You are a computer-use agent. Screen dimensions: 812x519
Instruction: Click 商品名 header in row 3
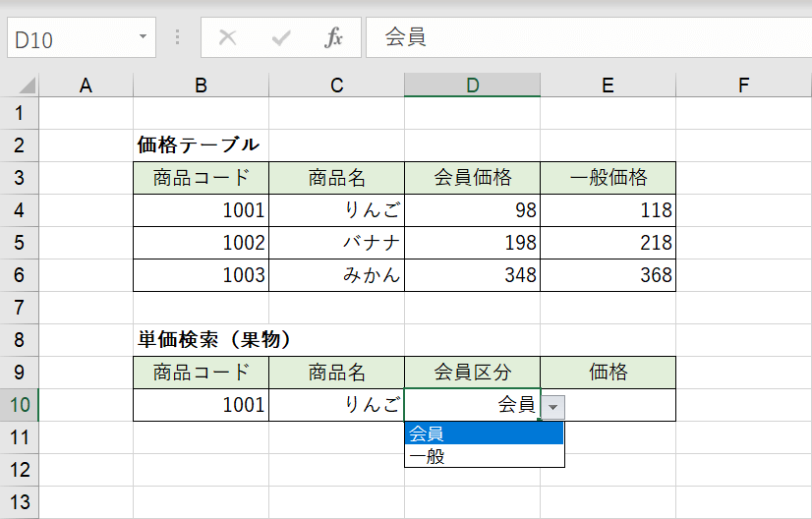click(x=336, y=178)
